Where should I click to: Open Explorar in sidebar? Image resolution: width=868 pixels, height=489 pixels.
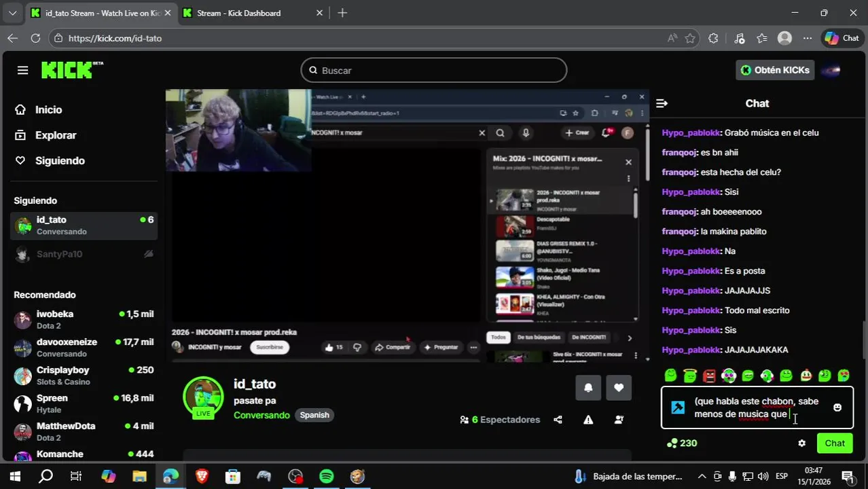point(56,135)
